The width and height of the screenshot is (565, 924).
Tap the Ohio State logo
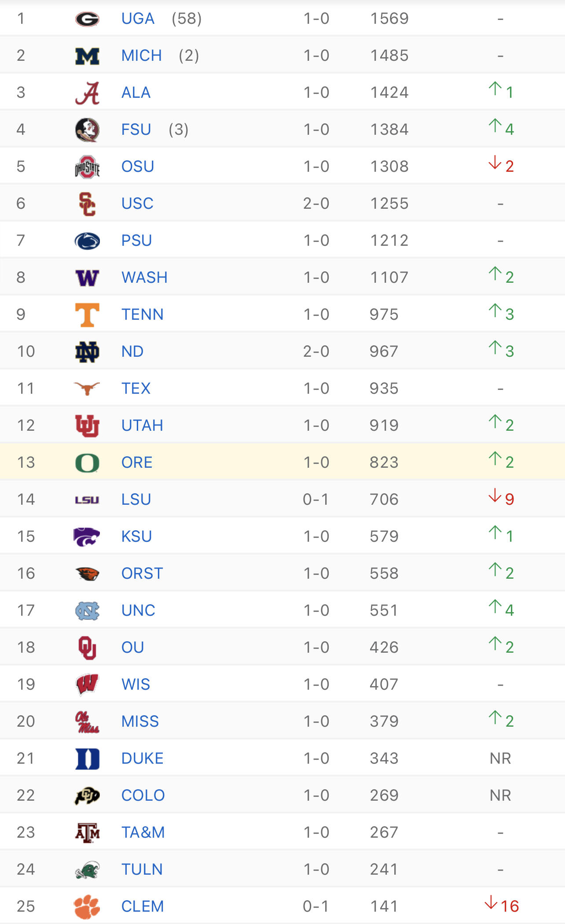click(x=87, y=167)
